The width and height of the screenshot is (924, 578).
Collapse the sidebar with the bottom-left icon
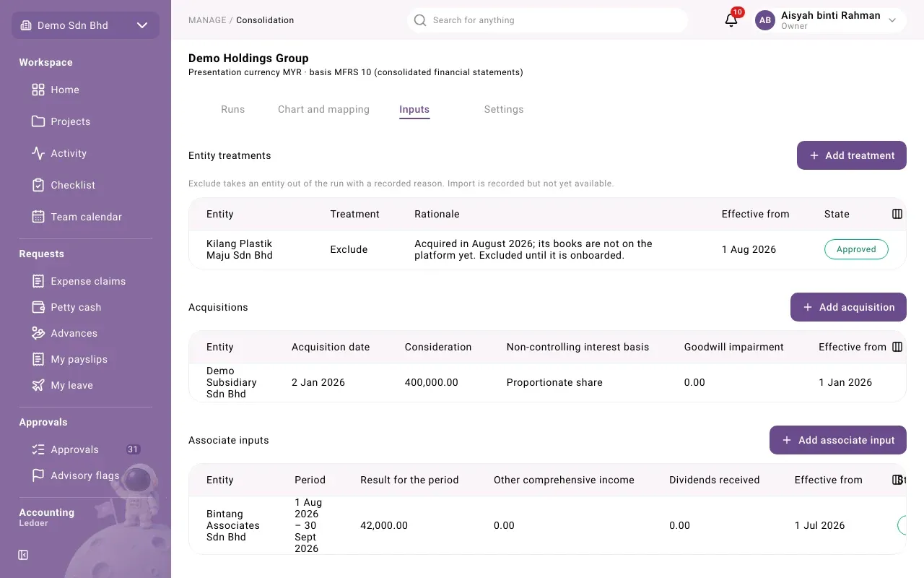[x=23, y=555]
